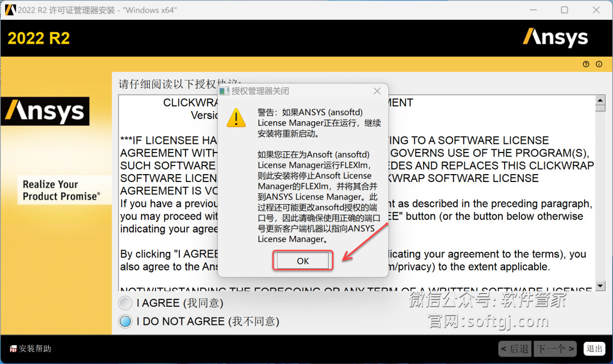Click the dialog title bar small icon
Viewport: 613px width, 364px height.
click(224, 91)
